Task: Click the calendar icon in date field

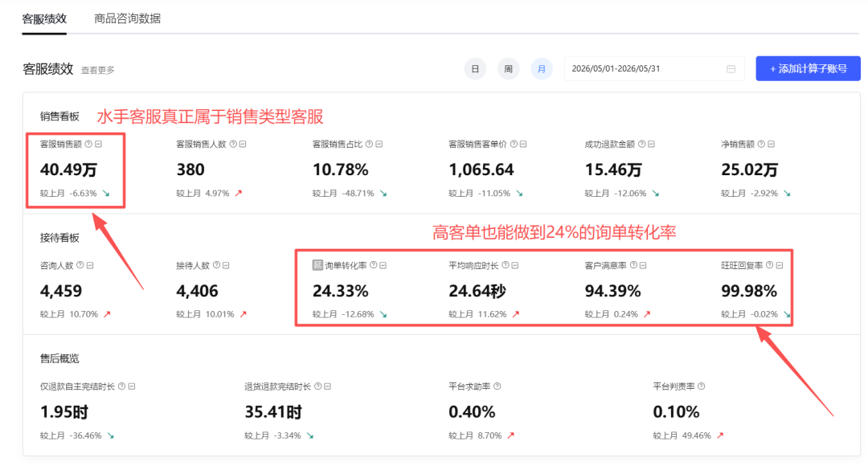Action: [731, 68]
